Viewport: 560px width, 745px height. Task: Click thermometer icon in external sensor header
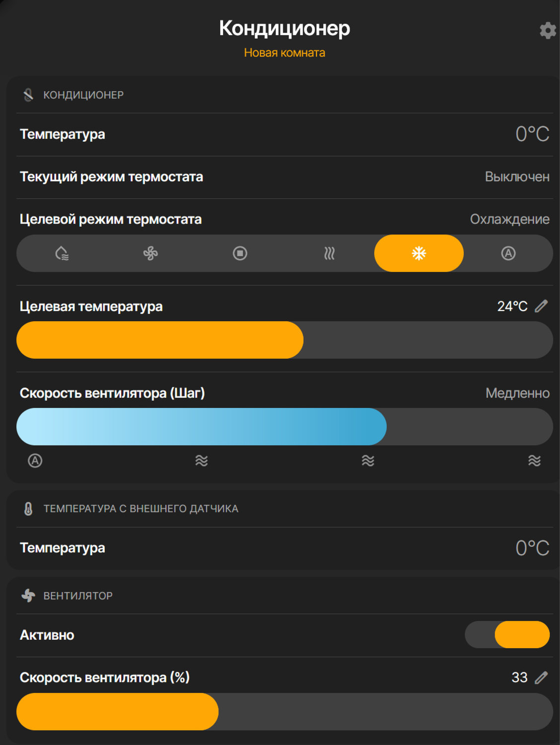coord(28,509)
